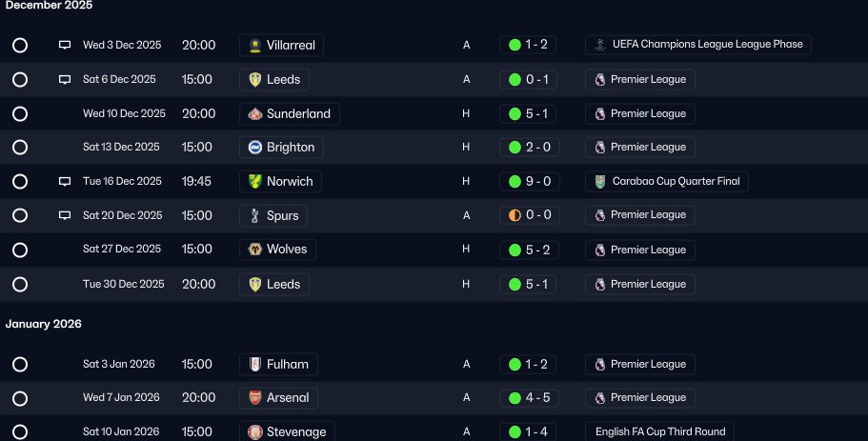Click the Brighton club badge

[254, 148]
